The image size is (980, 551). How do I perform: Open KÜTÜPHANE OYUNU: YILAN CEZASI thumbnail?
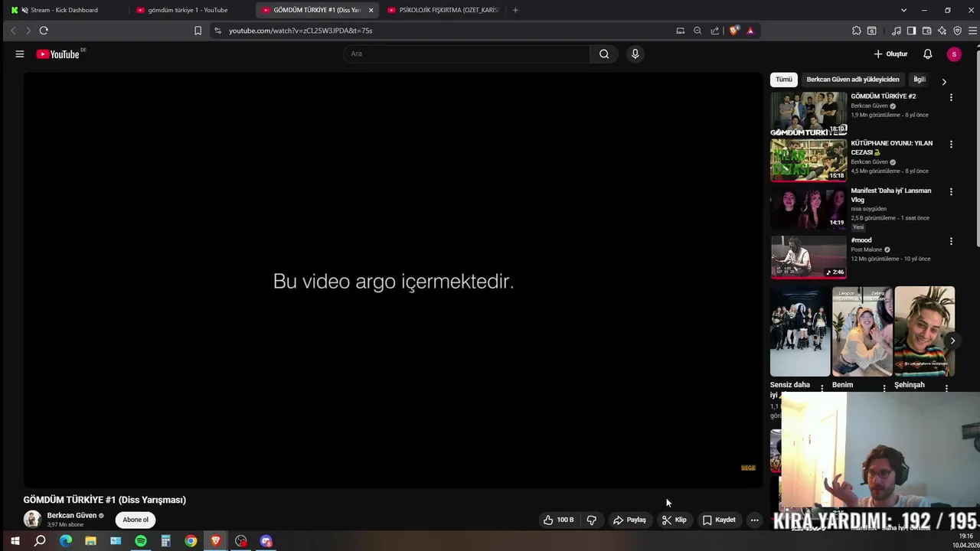pos(808,160)
